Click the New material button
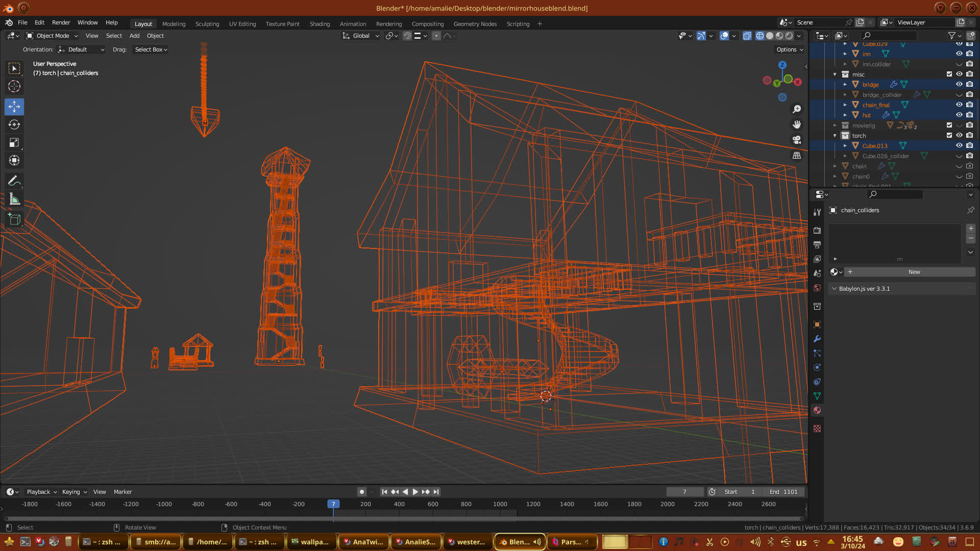 pos(914,272)
